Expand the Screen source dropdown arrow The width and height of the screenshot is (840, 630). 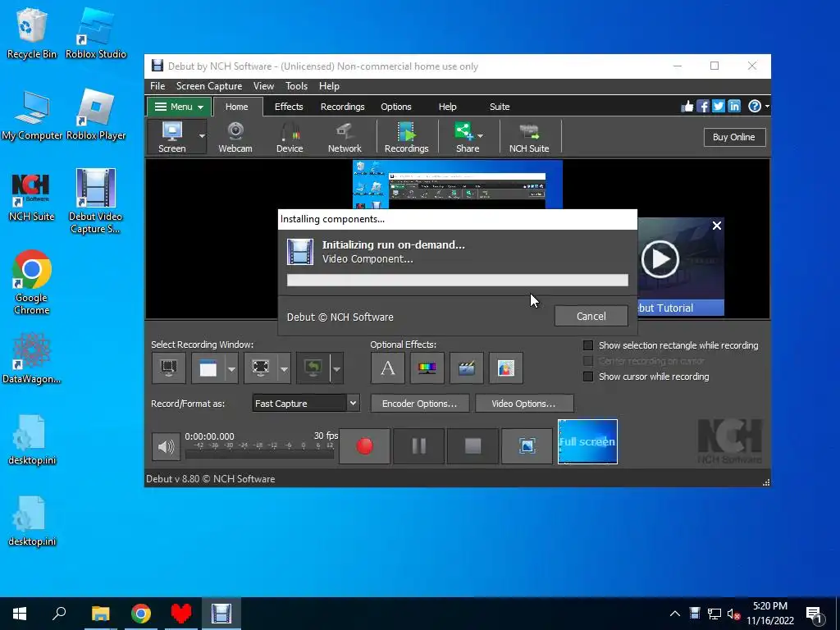(202, 137)
